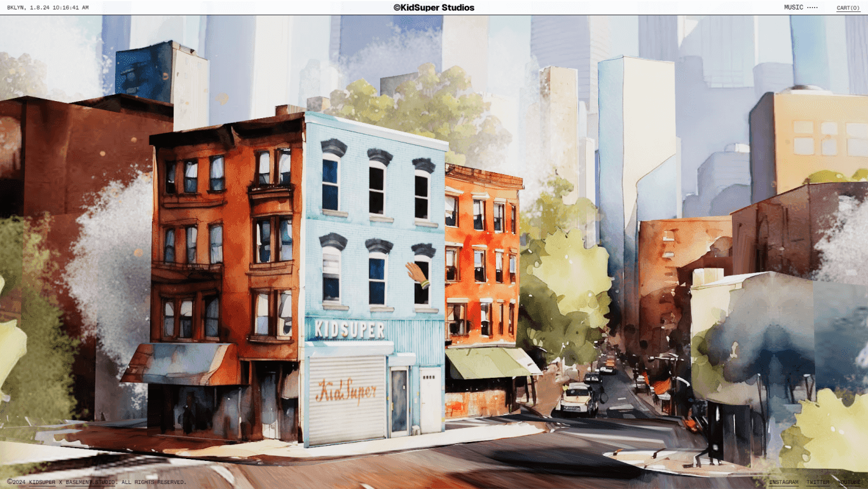Click the BKLYN date and time text
Image resolution: width=868 pixels, height=489 pixels.
[x=48, y=8]
